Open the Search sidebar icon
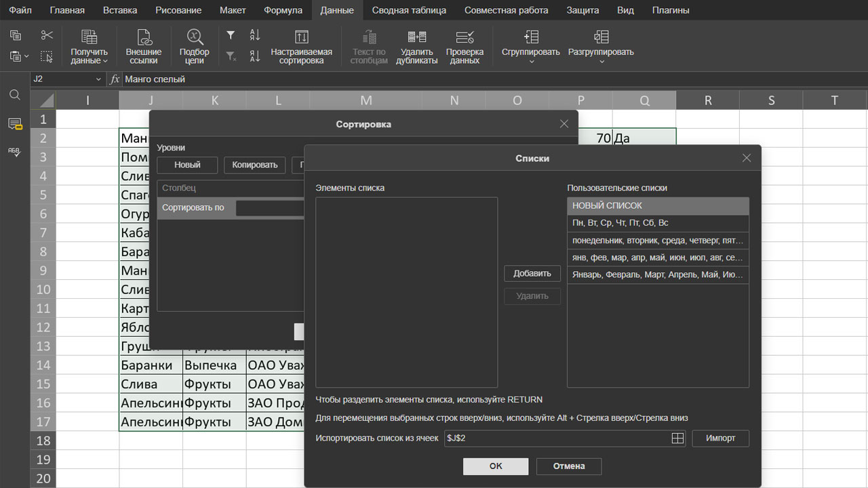Screen dimensions: 868x488 [x=15, y=95]
